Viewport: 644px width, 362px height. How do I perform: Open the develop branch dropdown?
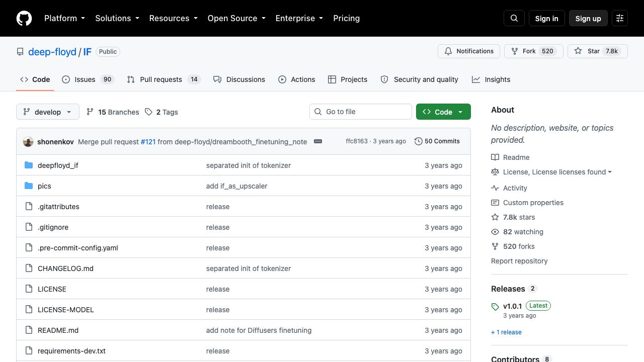pyautogui.click(x=48, y=112)
